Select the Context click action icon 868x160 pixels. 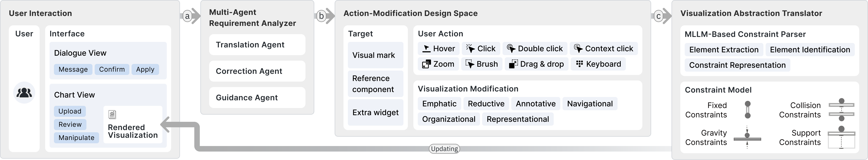pos(578,49)
